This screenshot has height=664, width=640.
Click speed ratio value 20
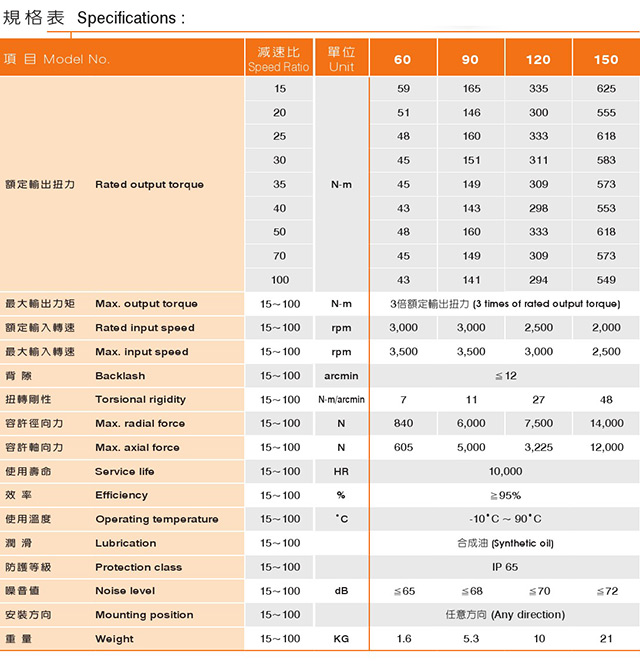[280, 113]
